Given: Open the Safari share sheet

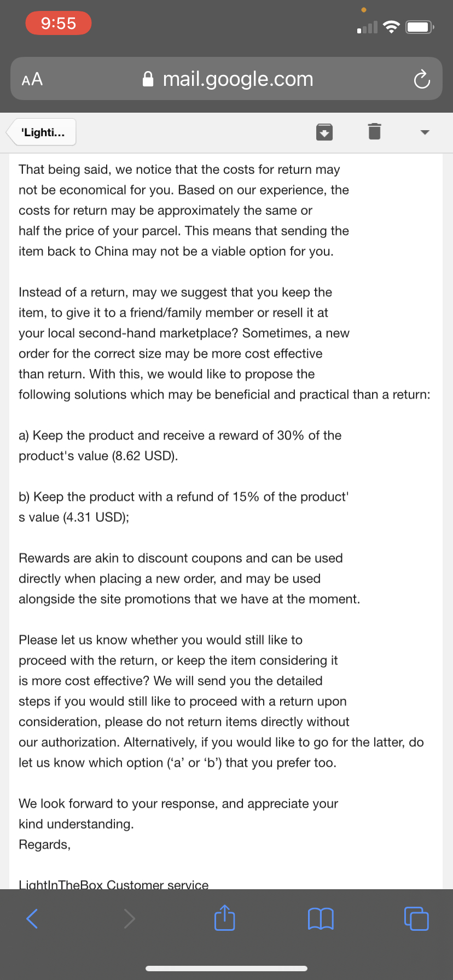Looking at the screenshot, I should [x=224, y=918].
